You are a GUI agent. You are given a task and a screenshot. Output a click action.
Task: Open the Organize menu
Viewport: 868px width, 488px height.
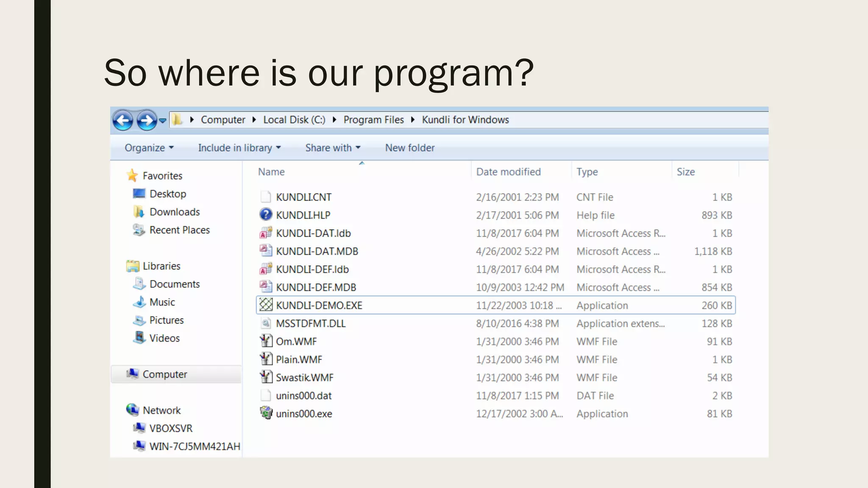tap(149, 148)
